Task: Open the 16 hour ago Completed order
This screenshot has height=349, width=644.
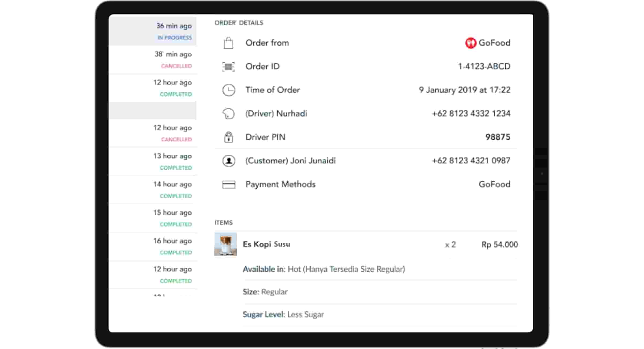Action: (x=152, y=246)
